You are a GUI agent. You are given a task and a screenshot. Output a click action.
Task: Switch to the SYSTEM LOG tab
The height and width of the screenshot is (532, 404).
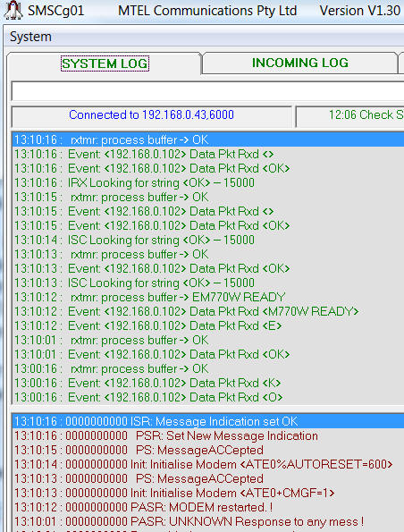click(x=105, y=63)
